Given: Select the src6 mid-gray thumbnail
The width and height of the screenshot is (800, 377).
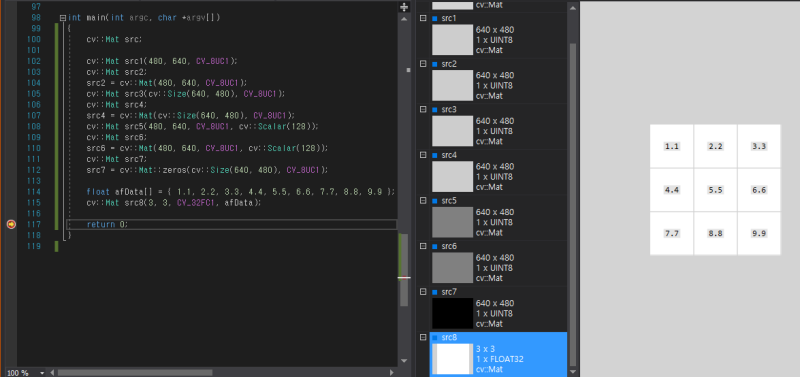Looking at the screenshot, I should (x=453, y=267).
